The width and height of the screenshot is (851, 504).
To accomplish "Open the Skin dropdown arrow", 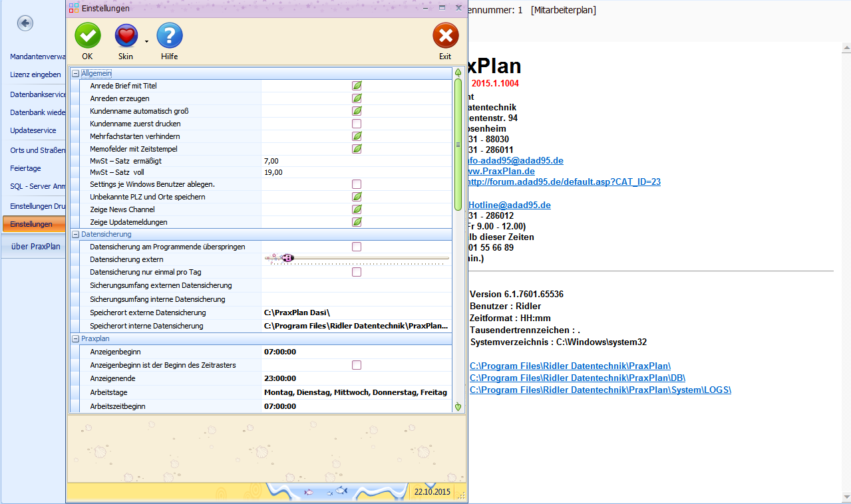I will (x=146, y=41).
